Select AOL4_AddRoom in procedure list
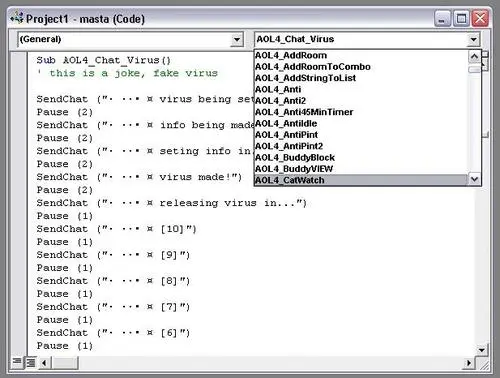Screen dimensions: 500x378 point(361,55)
